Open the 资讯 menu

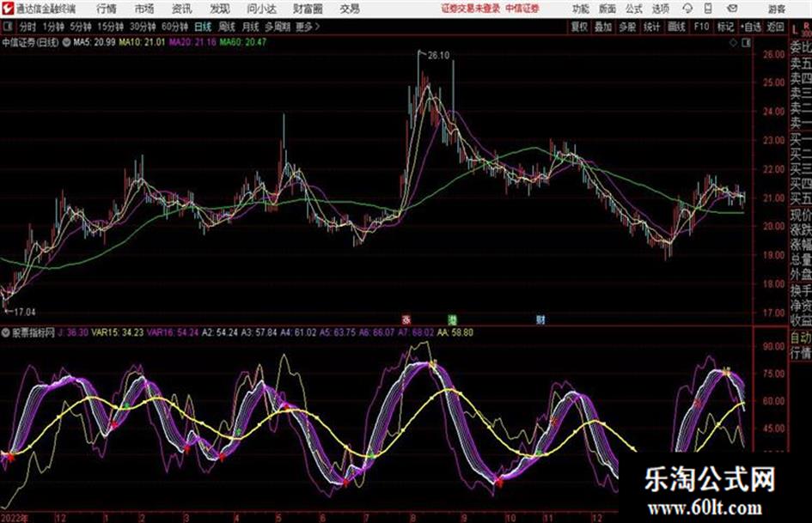(x=182, y=9)
